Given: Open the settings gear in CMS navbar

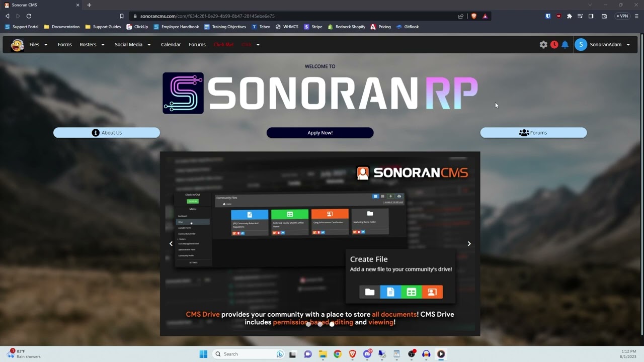Looking at the screenshot, I should coord(543,45).
